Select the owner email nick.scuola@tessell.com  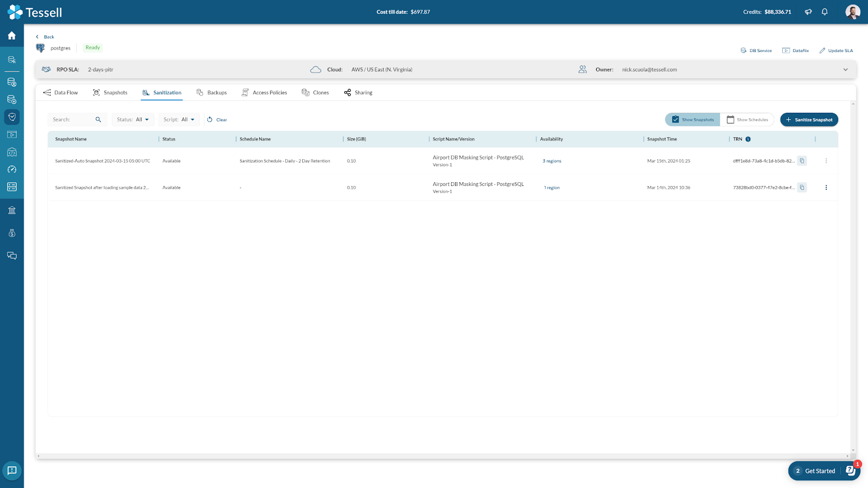649,69
